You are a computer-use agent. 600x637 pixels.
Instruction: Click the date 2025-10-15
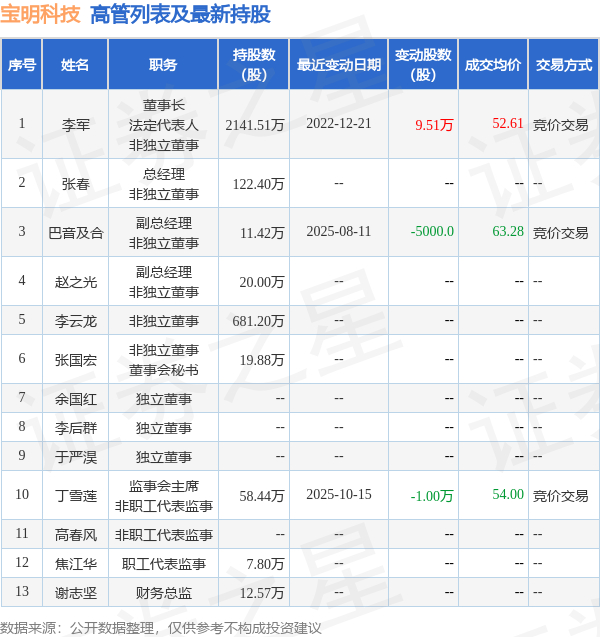[339, 494]
